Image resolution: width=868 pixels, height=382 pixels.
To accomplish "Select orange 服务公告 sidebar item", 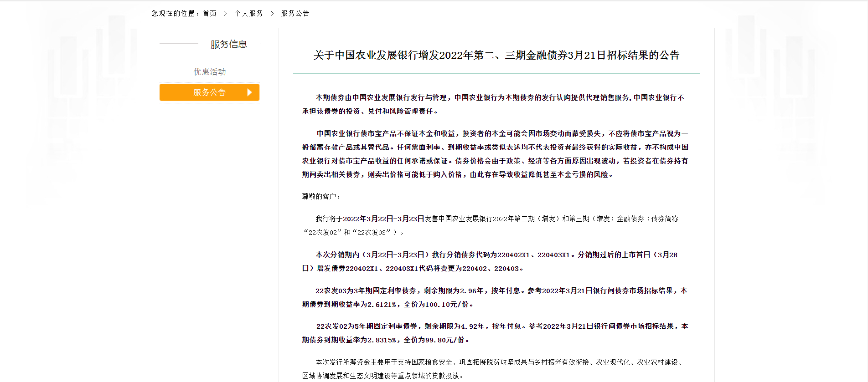I will pyautogui.click(x=209, y=92).
